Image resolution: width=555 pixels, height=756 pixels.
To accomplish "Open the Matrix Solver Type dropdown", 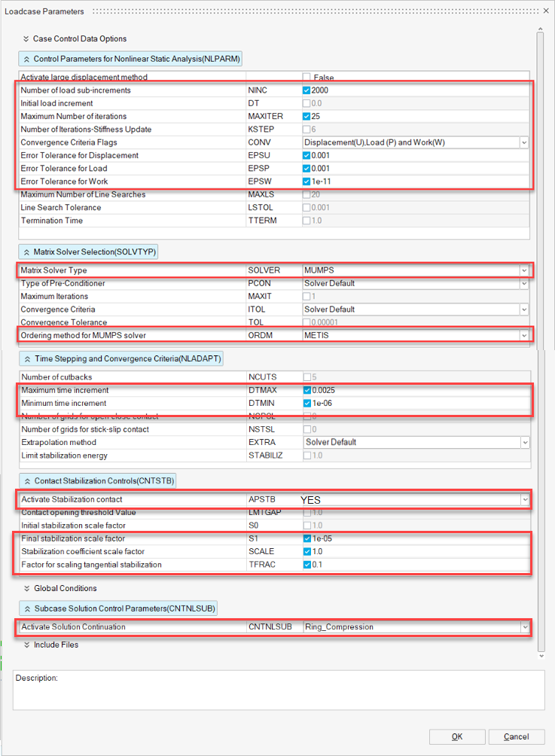I will pos(523,270).
